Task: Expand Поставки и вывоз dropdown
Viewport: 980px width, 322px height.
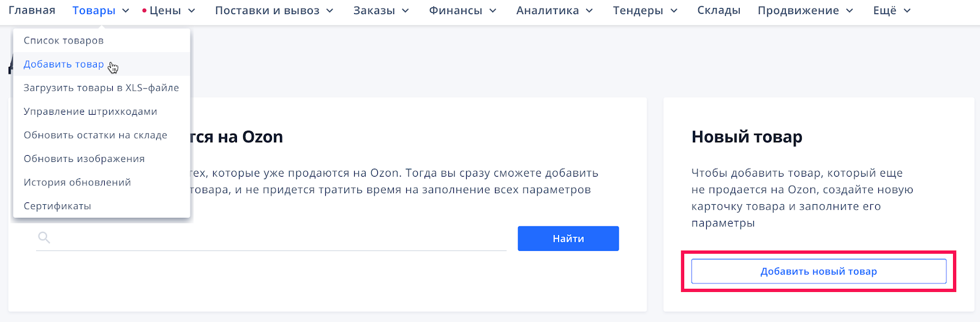Action: pos(330,11)
